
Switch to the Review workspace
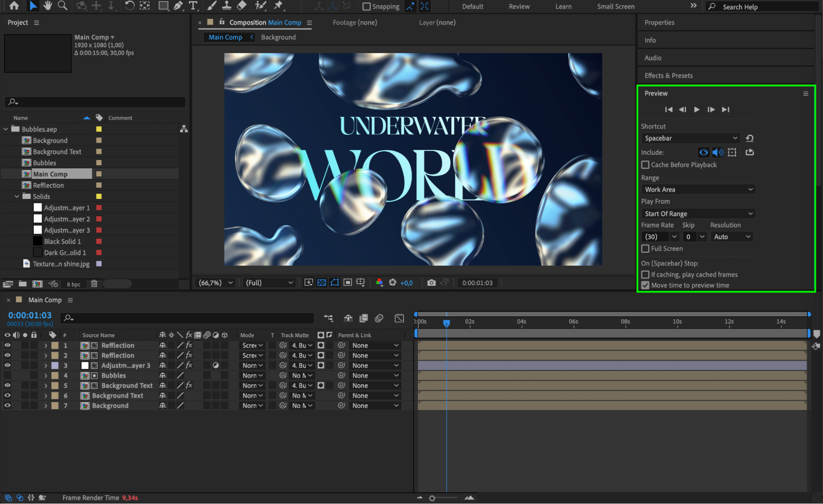click(519, 7)
